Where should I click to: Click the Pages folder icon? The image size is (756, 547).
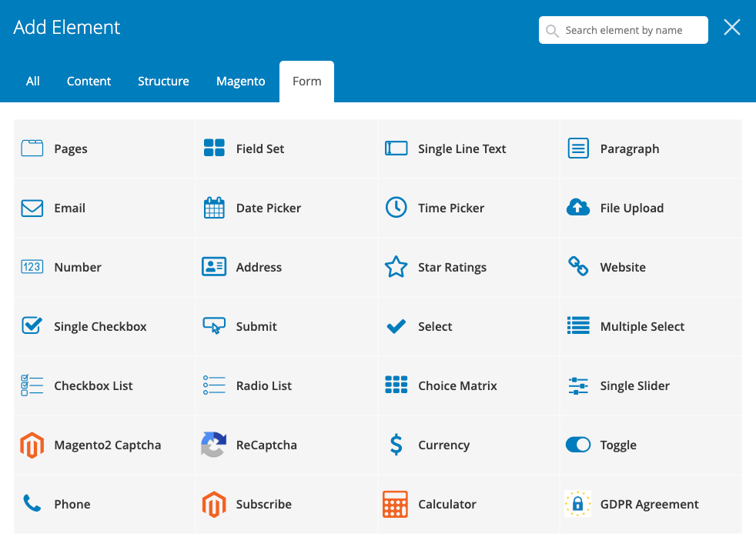point(32,148)
